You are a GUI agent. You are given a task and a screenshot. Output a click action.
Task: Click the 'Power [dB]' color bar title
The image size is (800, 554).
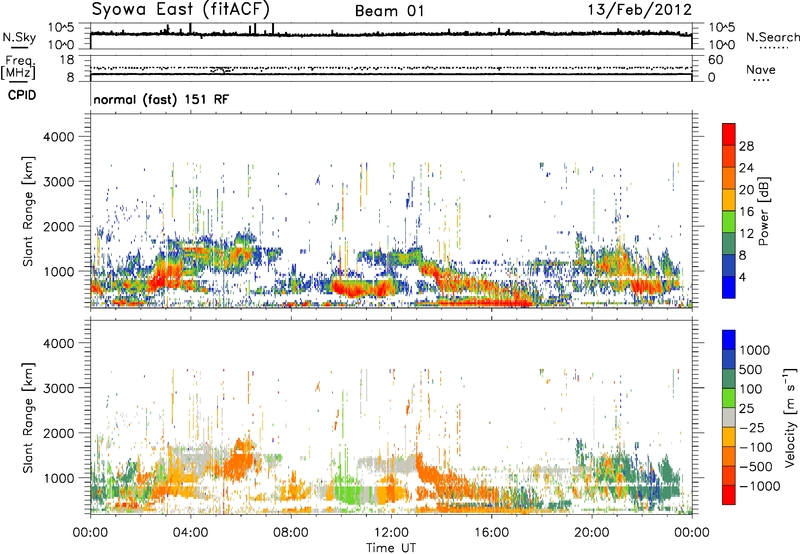[x=763, y=211]
